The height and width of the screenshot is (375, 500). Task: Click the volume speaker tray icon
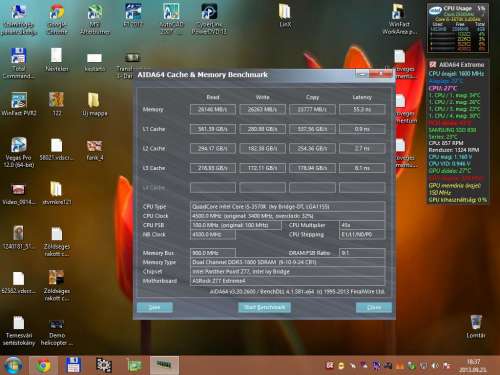[435, 366]
